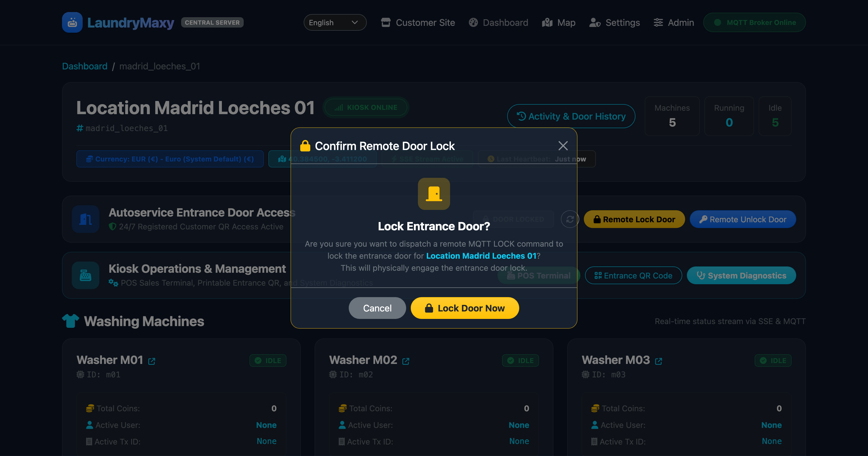This screenshot has width=868, height=456.
Task: Click the Location Madrid Loeches 01 heading
Action: pos(195,108)
